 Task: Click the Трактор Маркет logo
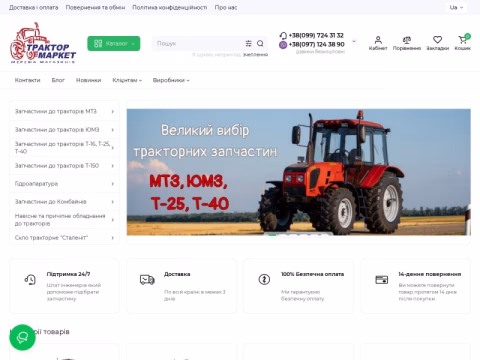click(43, 43)
